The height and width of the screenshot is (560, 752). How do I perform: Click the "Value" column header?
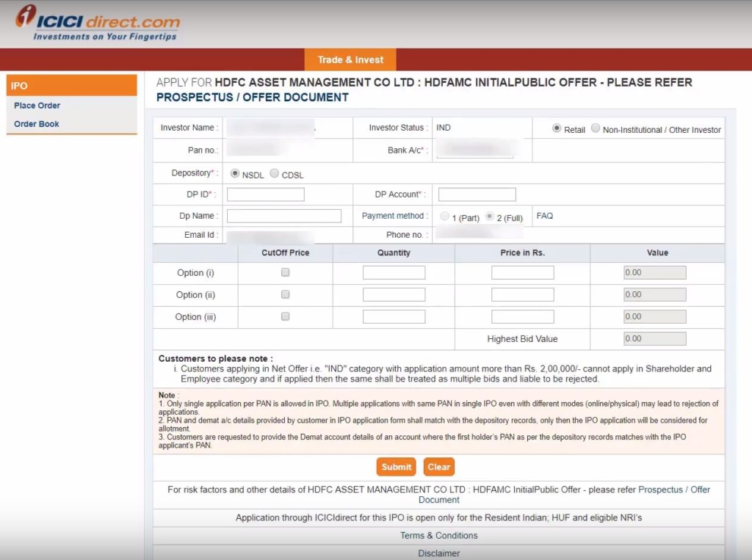point(657,252)
